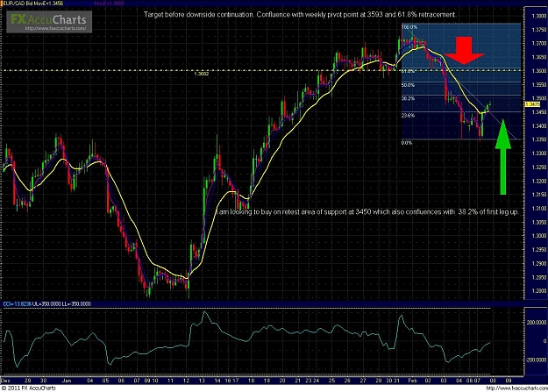Select the 23.6% Fibonacci level label
This screenshot has width=548, height=392.
(409, 116)
